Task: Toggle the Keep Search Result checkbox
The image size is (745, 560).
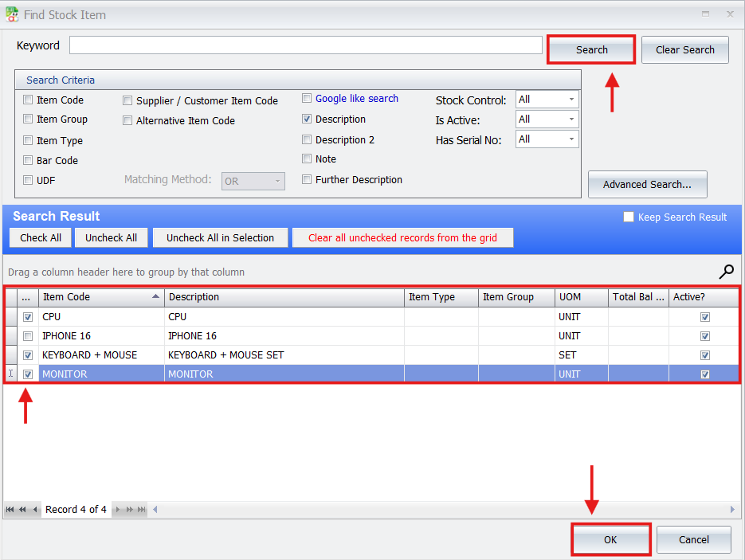Action: tap(629, 217)
